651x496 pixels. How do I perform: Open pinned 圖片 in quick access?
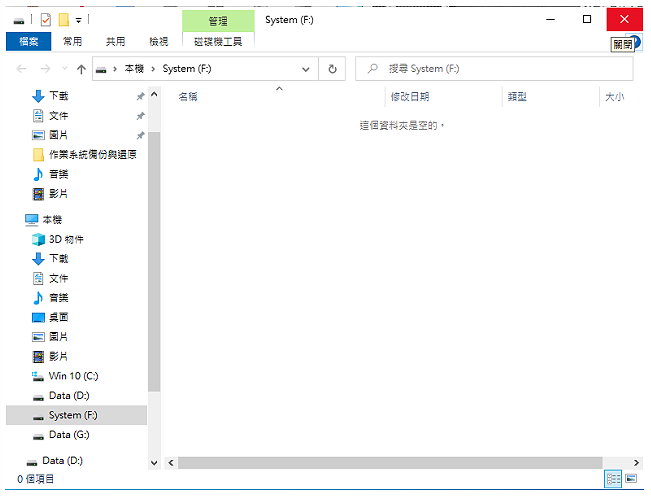pyautogui.click(x=59, y=135)
